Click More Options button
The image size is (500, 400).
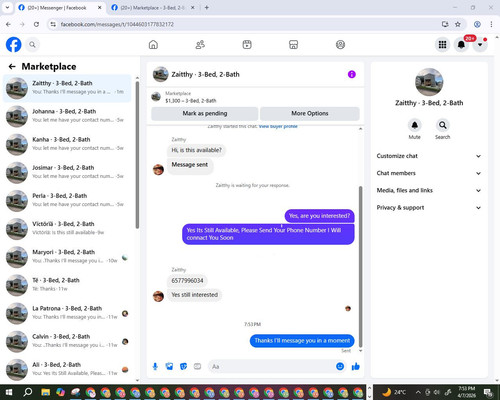click(x=310, y=113)
